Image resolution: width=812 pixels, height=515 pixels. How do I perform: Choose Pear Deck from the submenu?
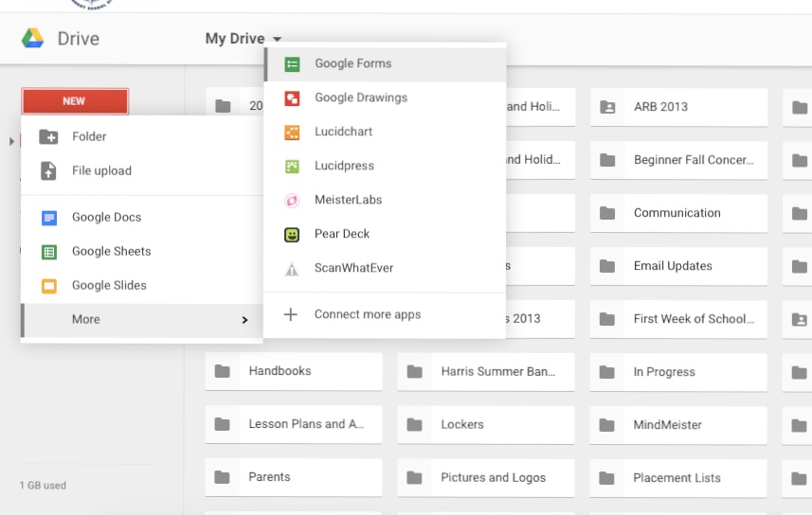(x=385, y=235)
